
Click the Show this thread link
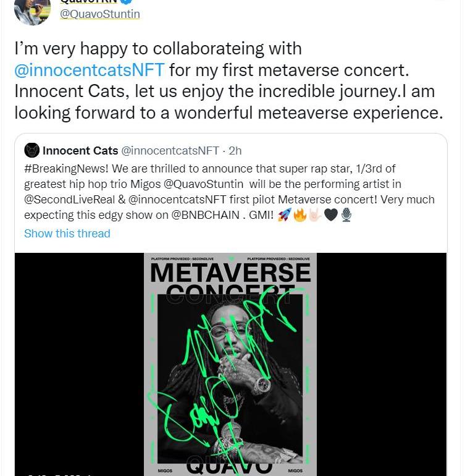67,233
